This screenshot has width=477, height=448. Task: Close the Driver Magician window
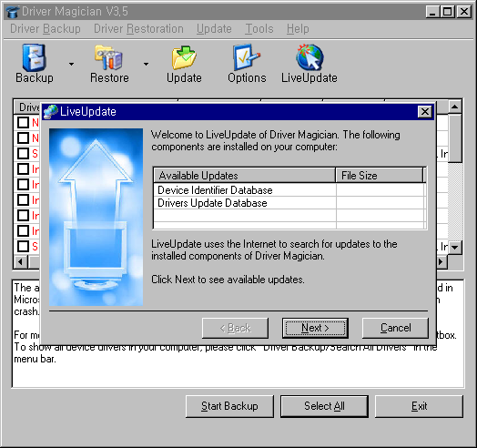(464, 12)
